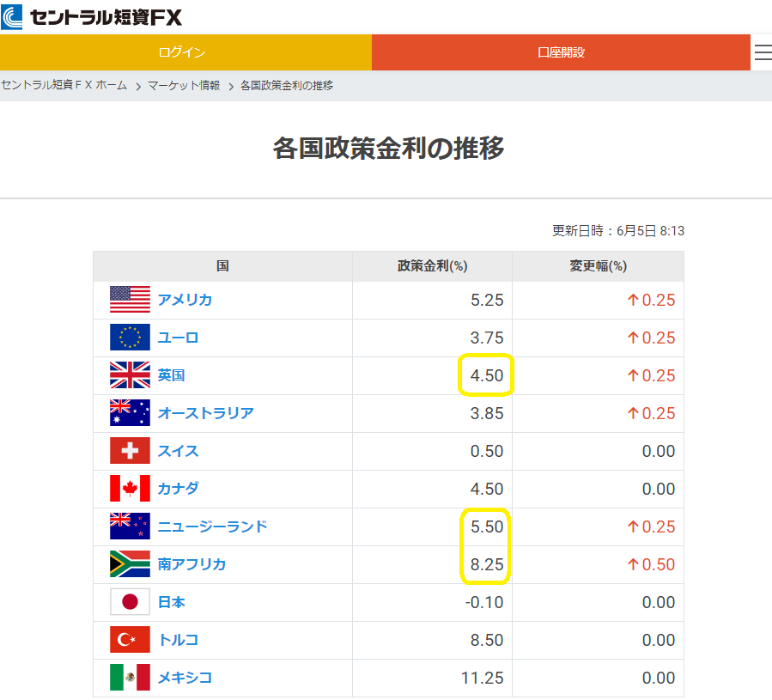Open the ユーロ link

click(178, 338)
